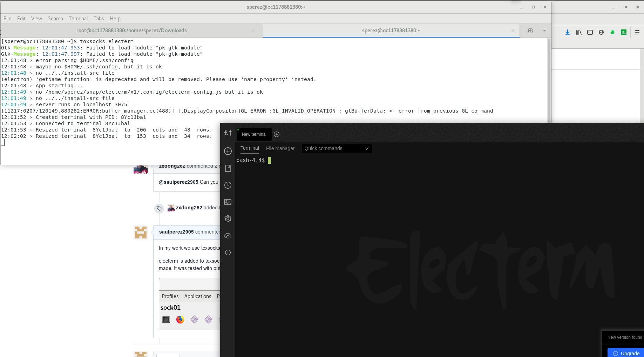The width and height of the screenshot is (644, 357).
Task: Click saulperez2905's avatar beside the comment
Action: coord(141,232)
